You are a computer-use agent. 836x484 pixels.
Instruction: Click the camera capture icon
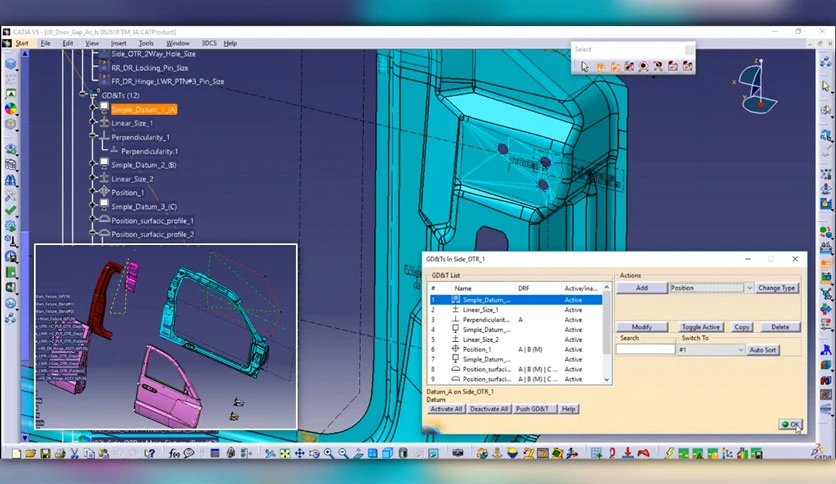click(x=457, y=453)
